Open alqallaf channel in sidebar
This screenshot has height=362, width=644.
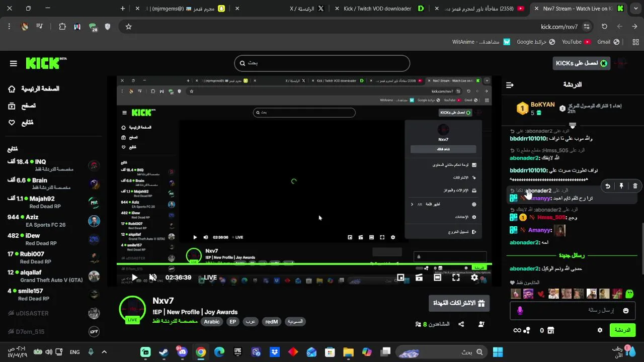53,276
